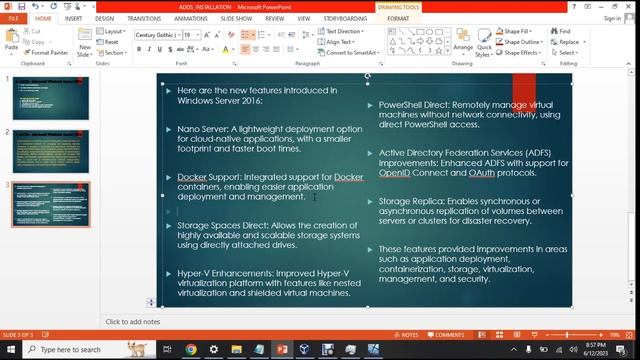The height and width of the screenshot is (360, 640).
Task: Open Quick Styles gallery
Action: point(484,43)
